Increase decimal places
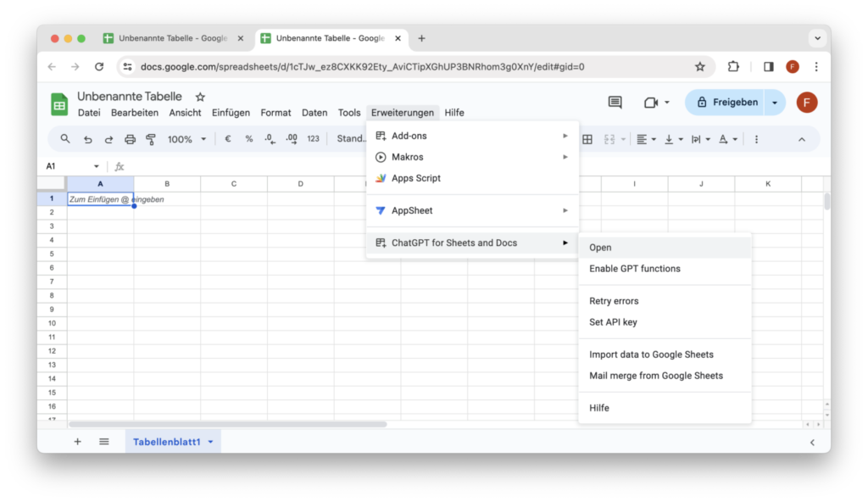Image resolution: width=868 pixels, height=502 pixels. (292, 139)
